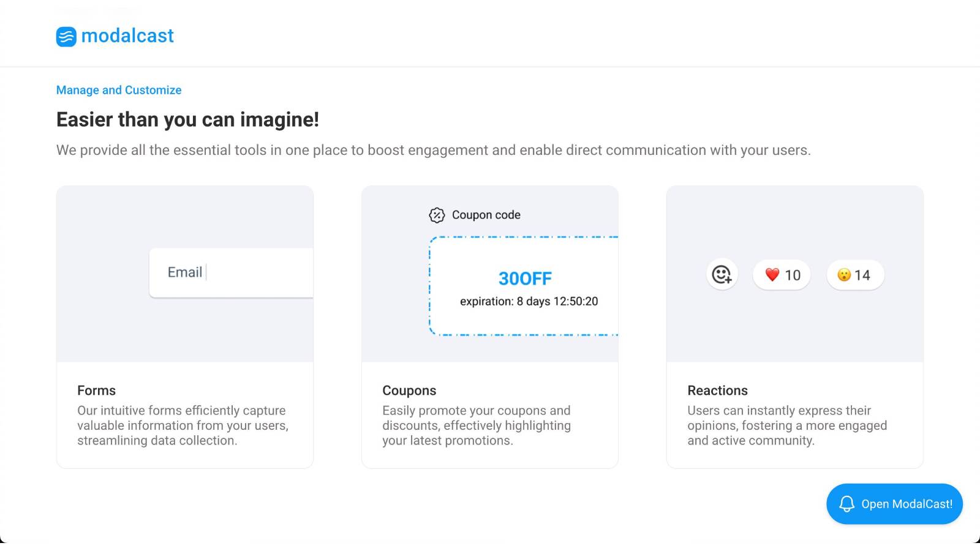The height and width of the screenshot is (551, 980).
Task: Click the red heart reaction pill
Action: pos(782,275)
